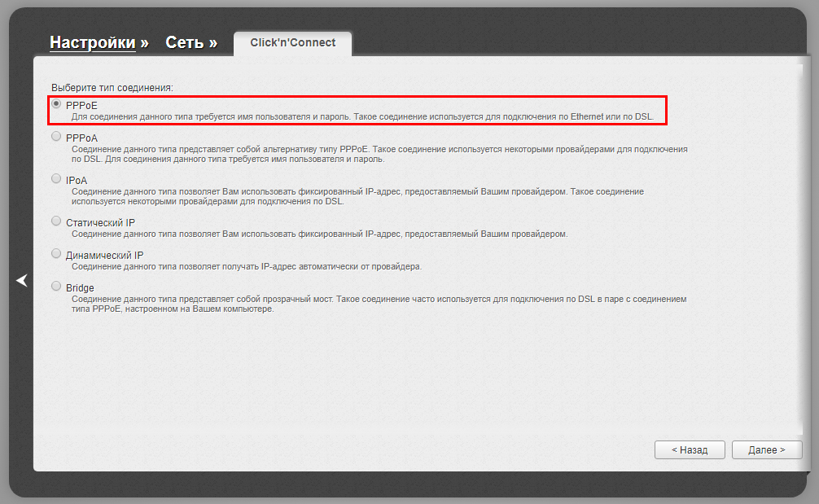Viewport: 819px width, 504px height.
Task: Click the PPPoA label text
Action: click(x=81, y=138)
